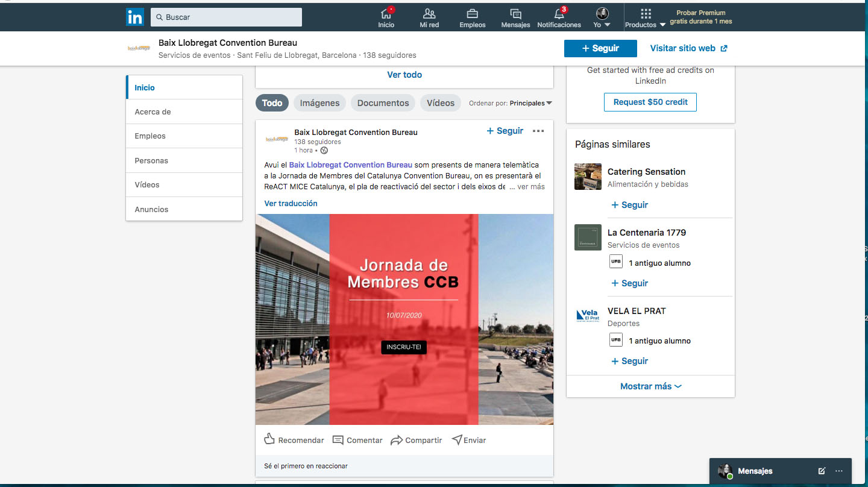This screenshot has height=487, width=868.
Task: Select the Imágenes filter pill
Action: tap(319, 103)
